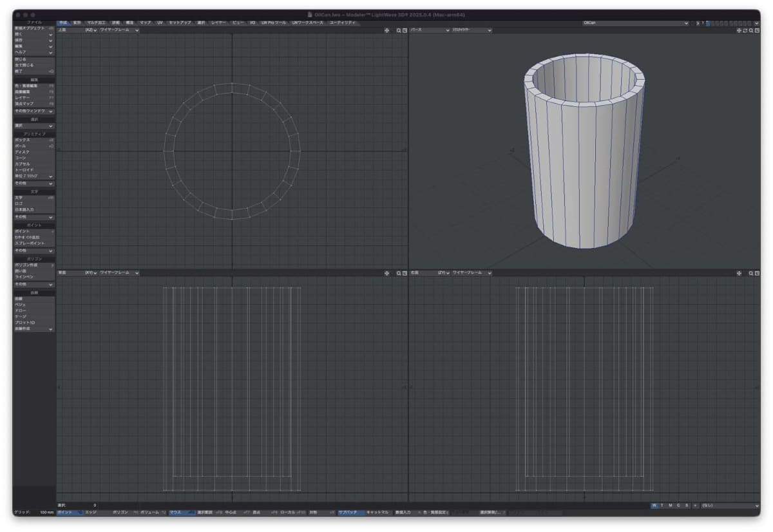Switch to the 作成 tab

(x=63, y=23)
